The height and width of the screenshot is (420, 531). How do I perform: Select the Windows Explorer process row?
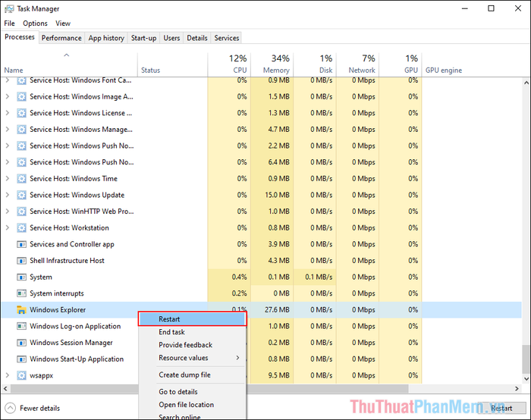[262, 309]
